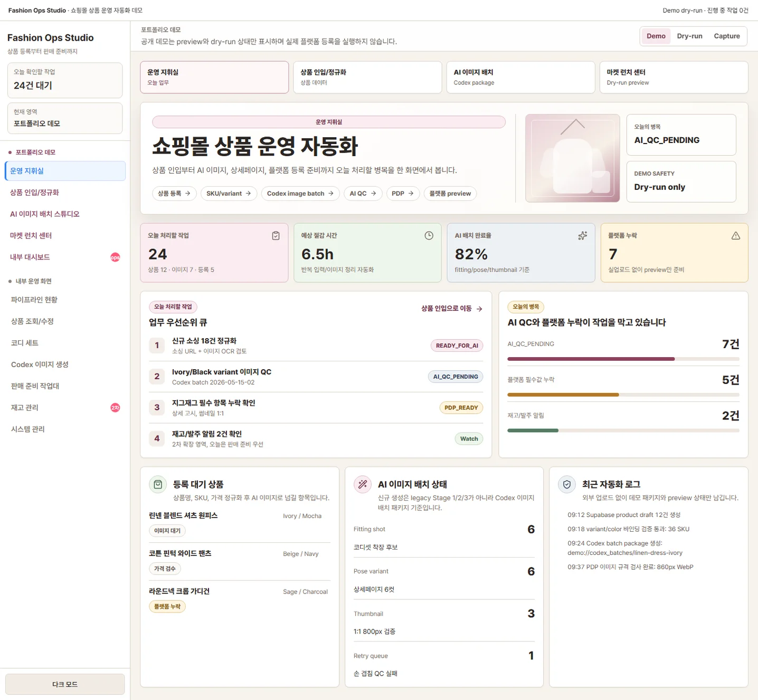758x700 pixels.
Task: Click the warning triangle icon in 플랫폼 누락 card
Action: [736, 236]
